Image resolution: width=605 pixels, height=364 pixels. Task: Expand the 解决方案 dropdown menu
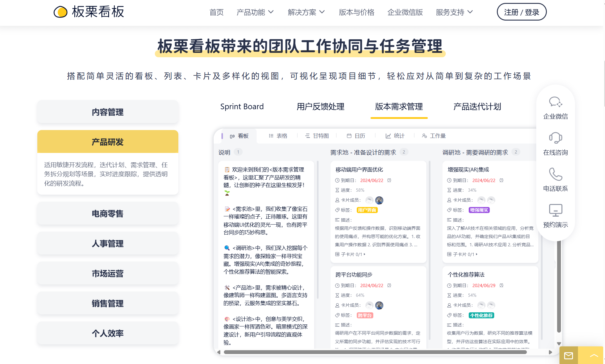pos(306,12)
